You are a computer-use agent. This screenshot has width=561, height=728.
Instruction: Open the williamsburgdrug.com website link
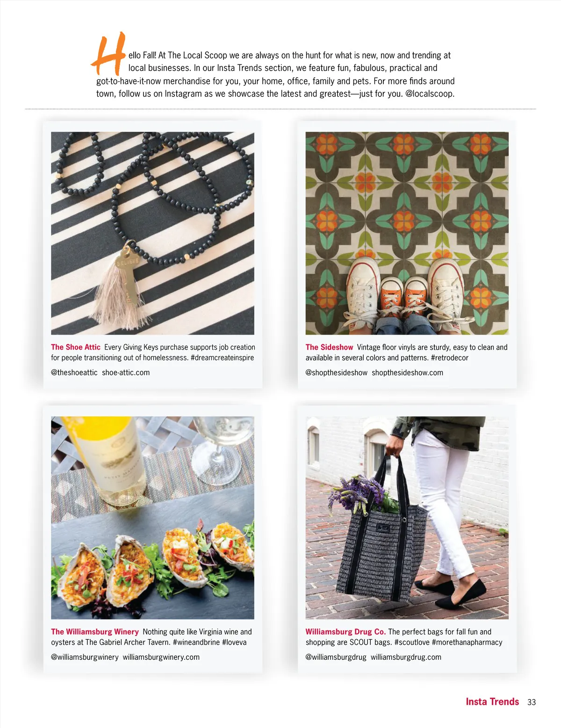pyautogui.click(x=406, y=657)
